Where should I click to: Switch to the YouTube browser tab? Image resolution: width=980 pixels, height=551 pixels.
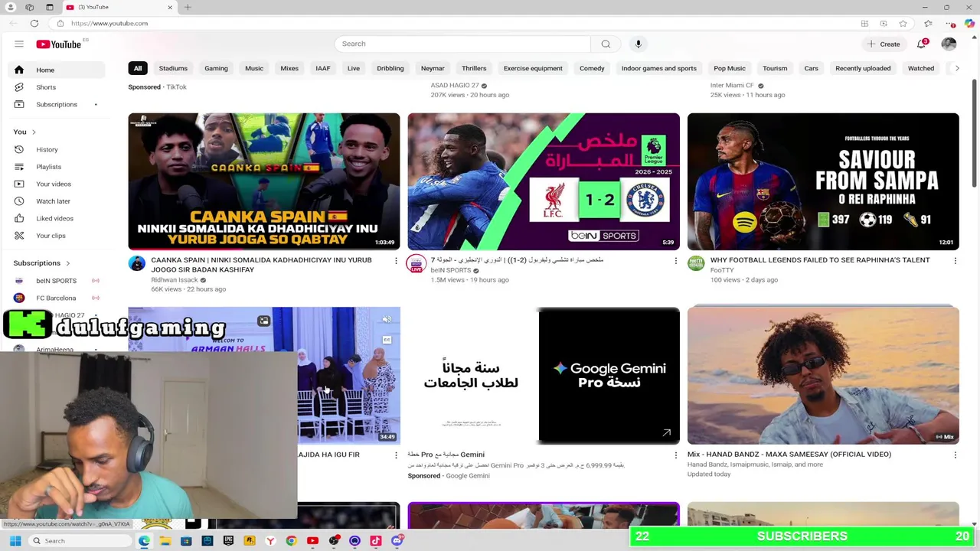click(x=119, y=7)
